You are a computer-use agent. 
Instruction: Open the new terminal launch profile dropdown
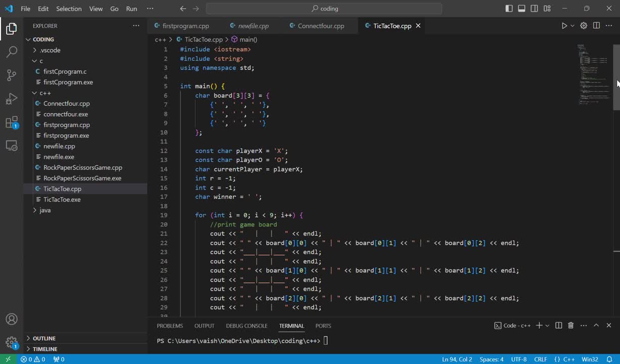click(547, 326)
